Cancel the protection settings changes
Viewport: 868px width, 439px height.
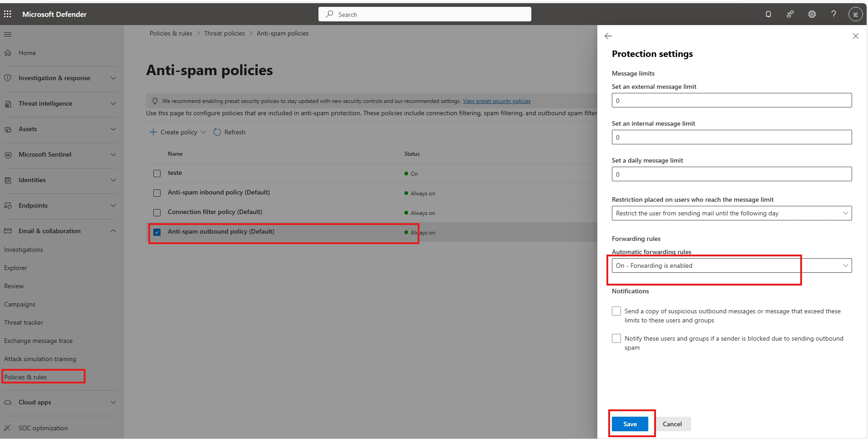672,424
